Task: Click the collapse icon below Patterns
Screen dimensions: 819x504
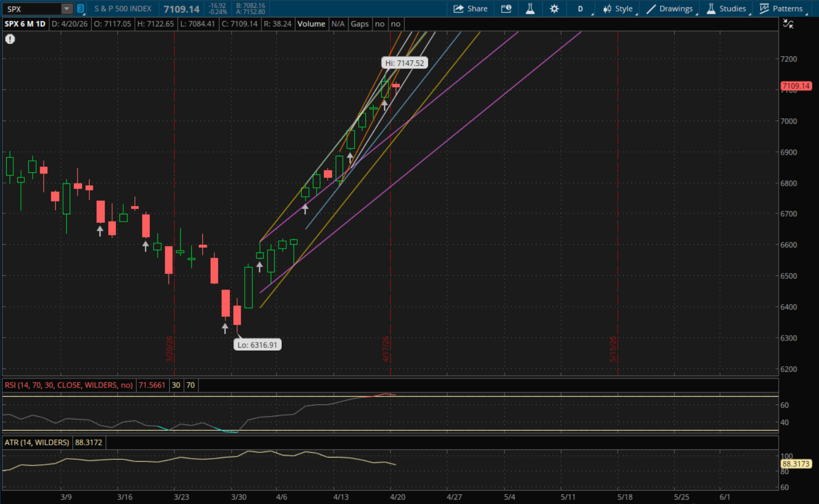Action: [x=788, y=24]
